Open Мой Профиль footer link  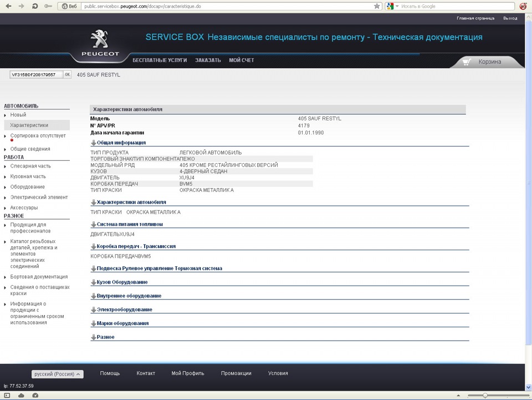188,373
